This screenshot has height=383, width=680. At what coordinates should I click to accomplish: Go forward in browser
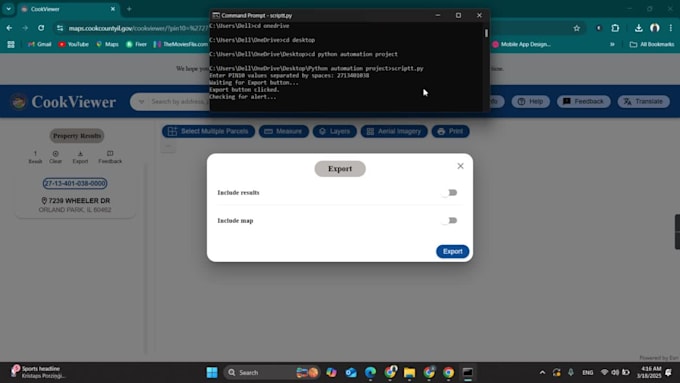(x=25, y=28)
